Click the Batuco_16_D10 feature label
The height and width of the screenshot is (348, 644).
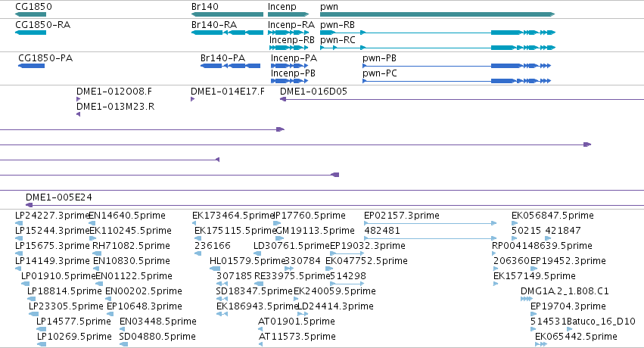[601, 322]
